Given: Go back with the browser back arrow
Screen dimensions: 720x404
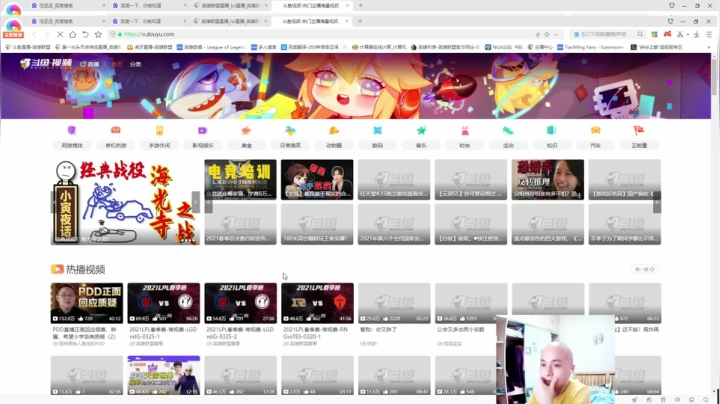Looking at the screenshot, I should pyautogui.click(x=34, y=34).
